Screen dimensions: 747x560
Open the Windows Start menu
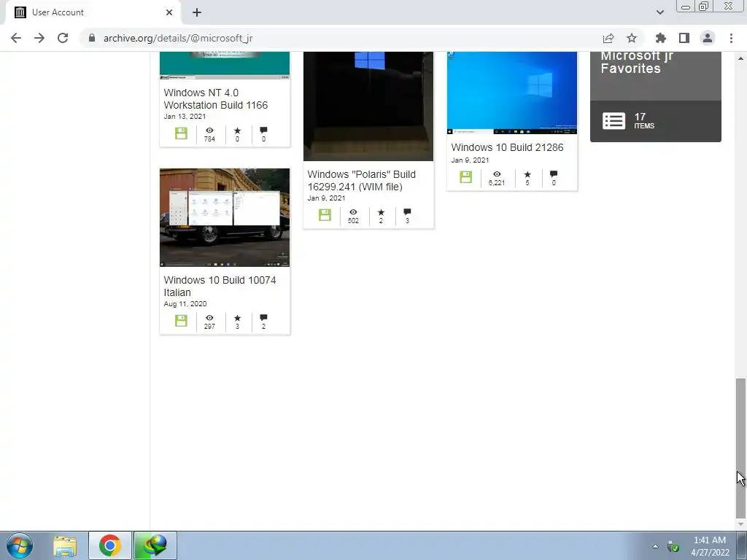coord(20,545)
